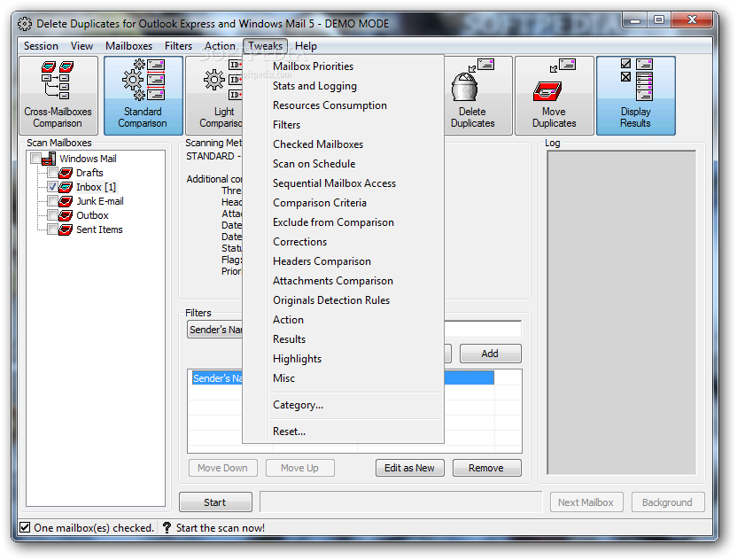
Task: Choose Corrections menu entry
Action: pyautogui.click(x=343, y=242)
